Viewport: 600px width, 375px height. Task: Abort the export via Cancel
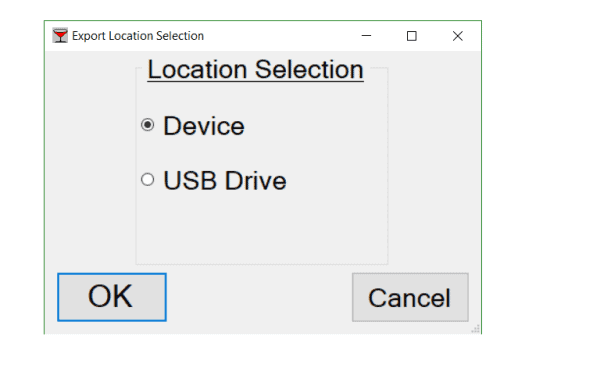point(410,297)
